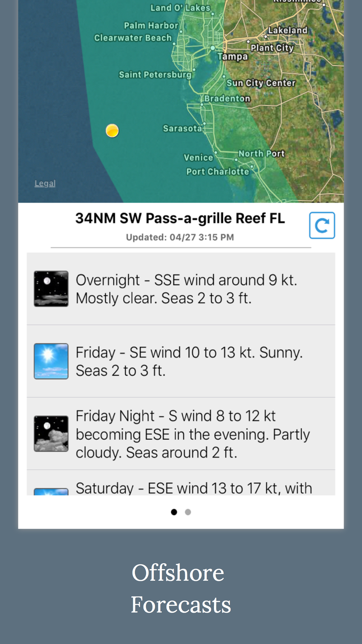Tap the Friday sunny weather icon
Viewport: 362px width, 644px height.
(x=51, y=361)
